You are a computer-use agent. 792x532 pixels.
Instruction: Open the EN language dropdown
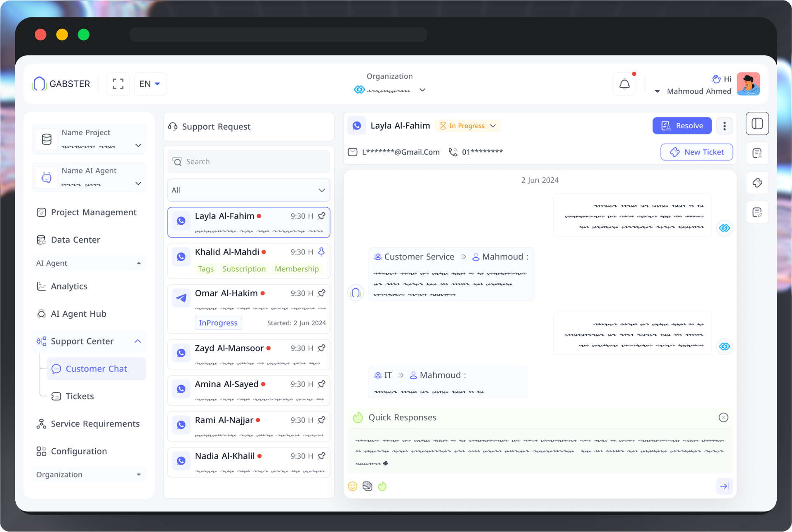click(x=150, y=84)
